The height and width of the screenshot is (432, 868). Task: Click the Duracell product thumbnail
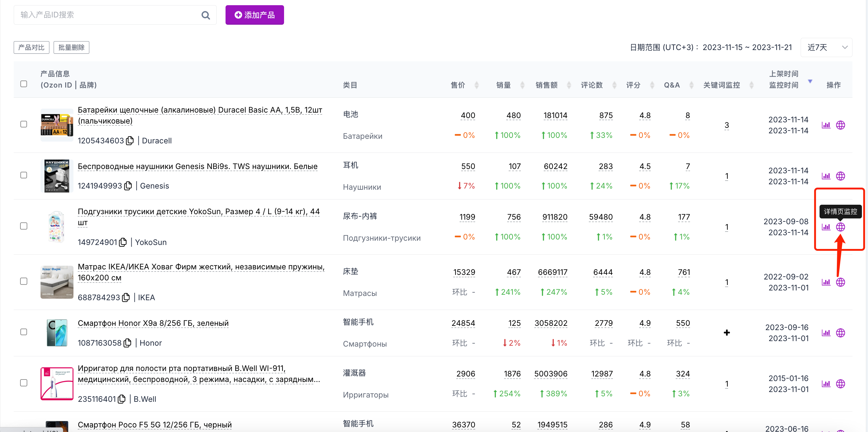(57, 125)
